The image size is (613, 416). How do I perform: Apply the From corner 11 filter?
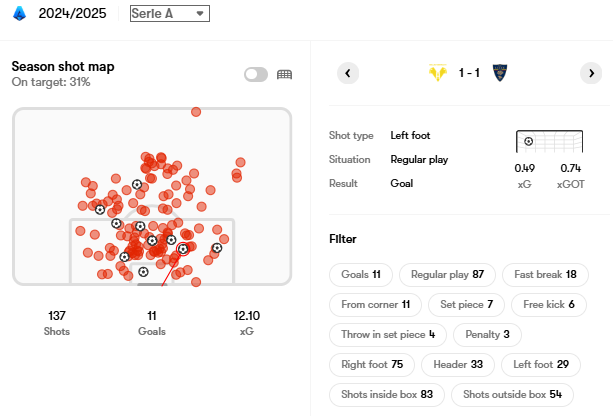tap(375, 304)
